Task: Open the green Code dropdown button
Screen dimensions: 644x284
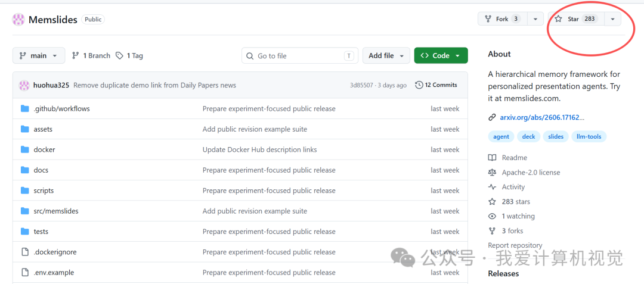Action: (x=441, y=56)
